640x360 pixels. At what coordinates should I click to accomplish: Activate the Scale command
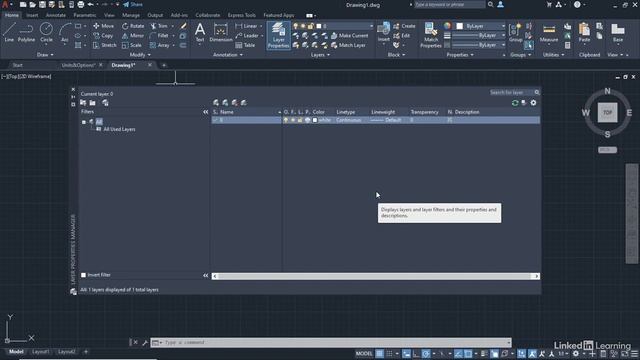(132, 45)
